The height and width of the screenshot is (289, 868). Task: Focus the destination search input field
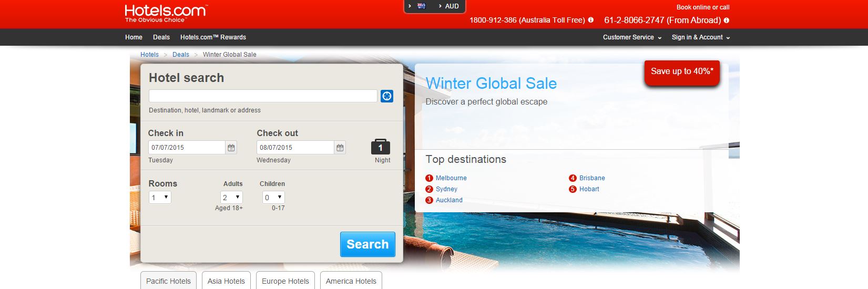(x=263, y=96)
